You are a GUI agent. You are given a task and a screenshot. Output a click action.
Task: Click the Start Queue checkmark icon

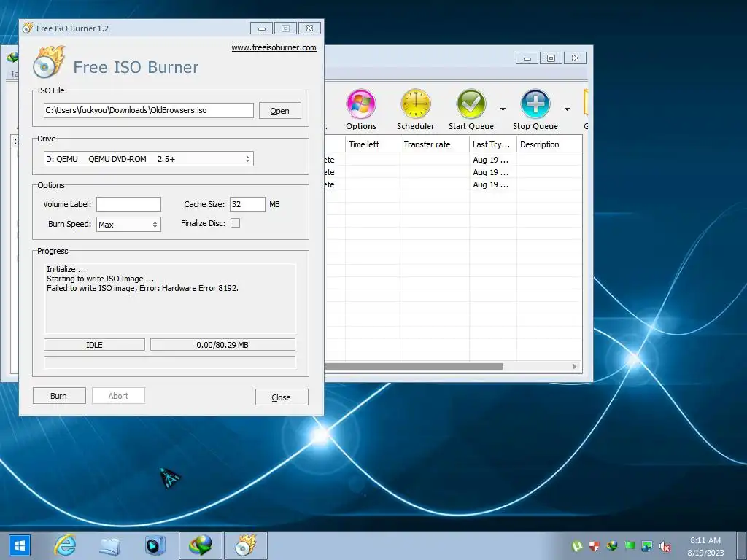point(471,104)
